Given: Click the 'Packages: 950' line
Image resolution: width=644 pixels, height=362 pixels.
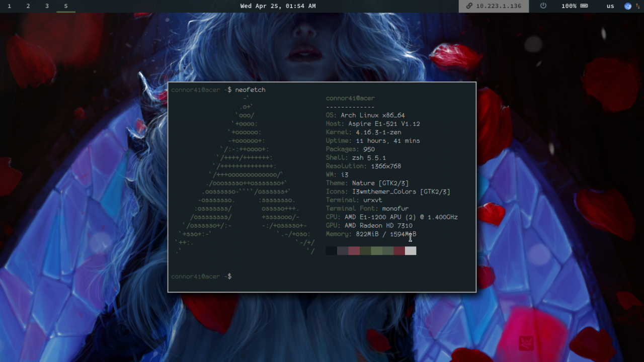Looking at the screenshot, I should pos(350,149).
